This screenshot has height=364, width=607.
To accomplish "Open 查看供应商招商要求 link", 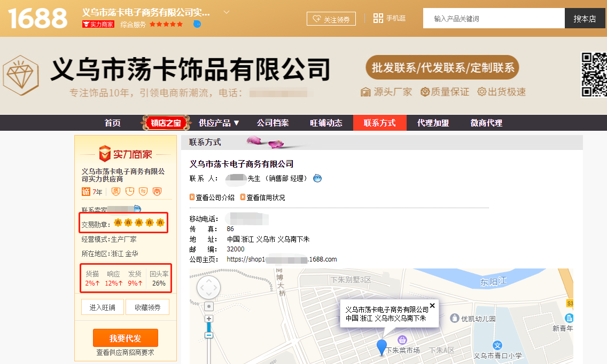I will click(x=125, y=352).
